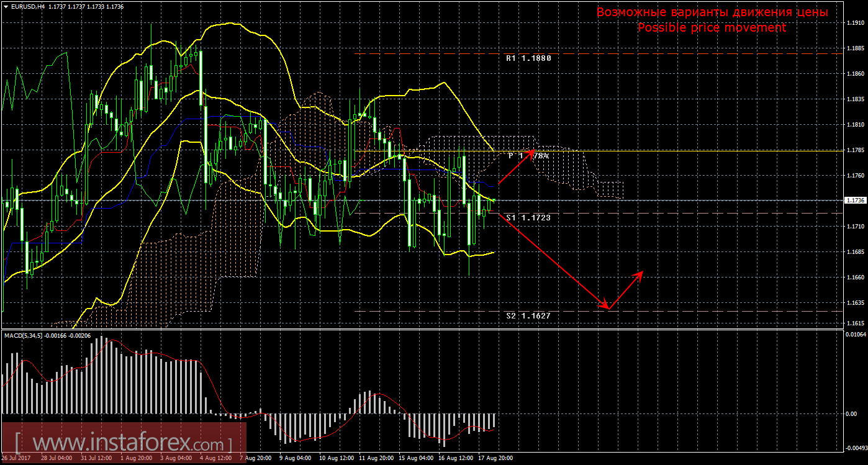This screenshot has width=868, height=465.
Task: Open the EURUSD,H4 chart dropdown arrow
Action: 6,6
